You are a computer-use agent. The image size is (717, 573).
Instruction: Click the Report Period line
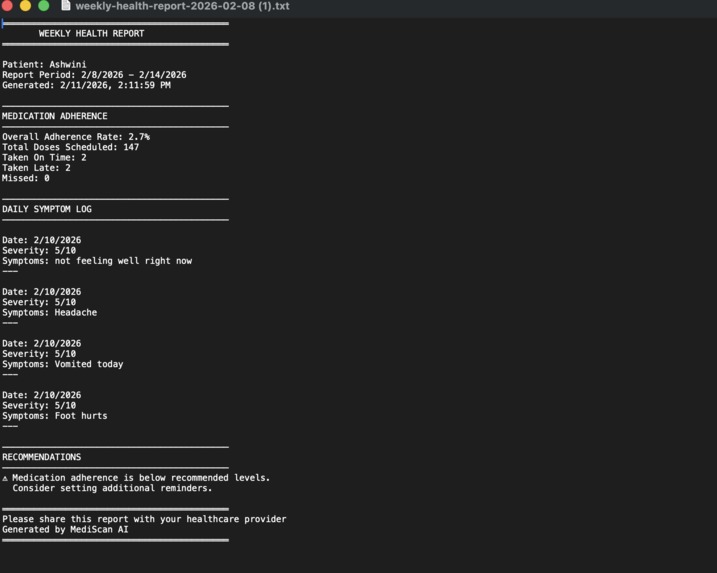click(94, 75)
